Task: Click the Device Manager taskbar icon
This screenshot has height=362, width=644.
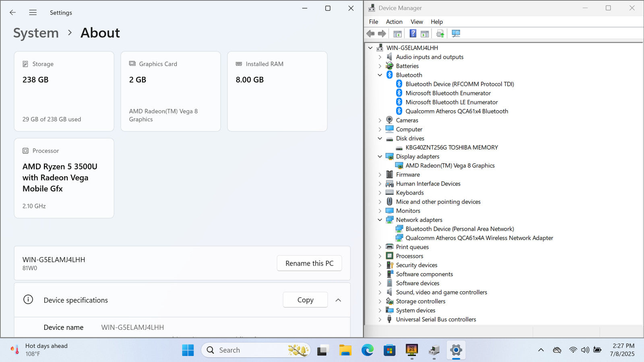Action: click(x=434, y=350)
